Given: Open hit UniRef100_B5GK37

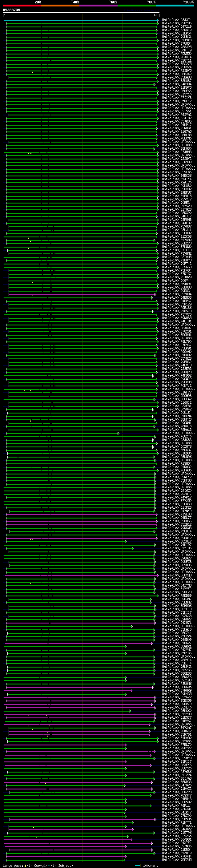Looking at the screenshot, I should [177, 450].
